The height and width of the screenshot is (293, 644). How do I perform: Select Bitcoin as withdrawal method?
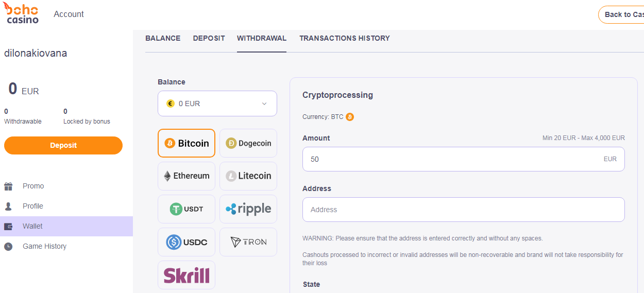(186, 143)
